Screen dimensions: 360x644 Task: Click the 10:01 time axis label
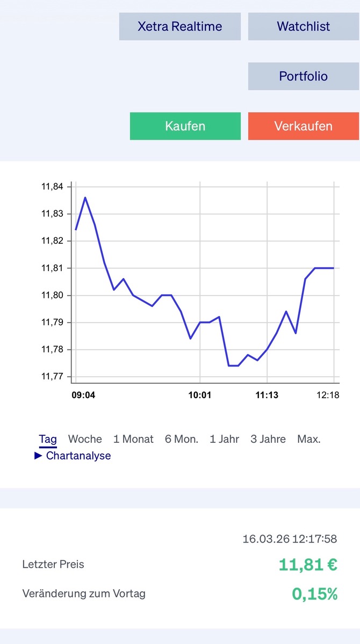click(199, 396)
